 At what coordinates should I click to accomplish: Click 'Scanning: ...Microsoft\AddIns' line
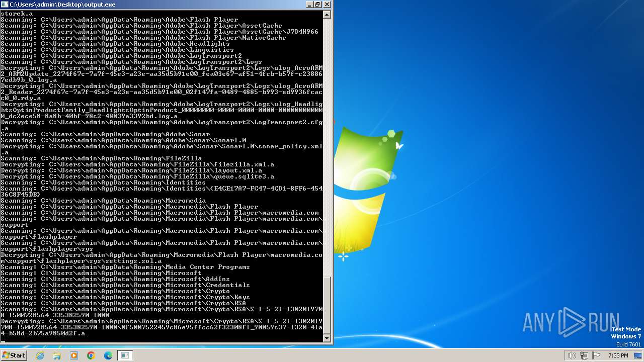115,279
